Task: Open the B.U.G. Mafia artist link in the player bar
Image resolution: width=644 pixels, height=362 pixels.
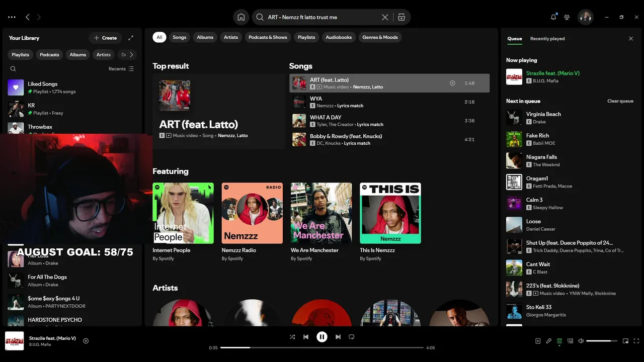Action: click(40, 344)
